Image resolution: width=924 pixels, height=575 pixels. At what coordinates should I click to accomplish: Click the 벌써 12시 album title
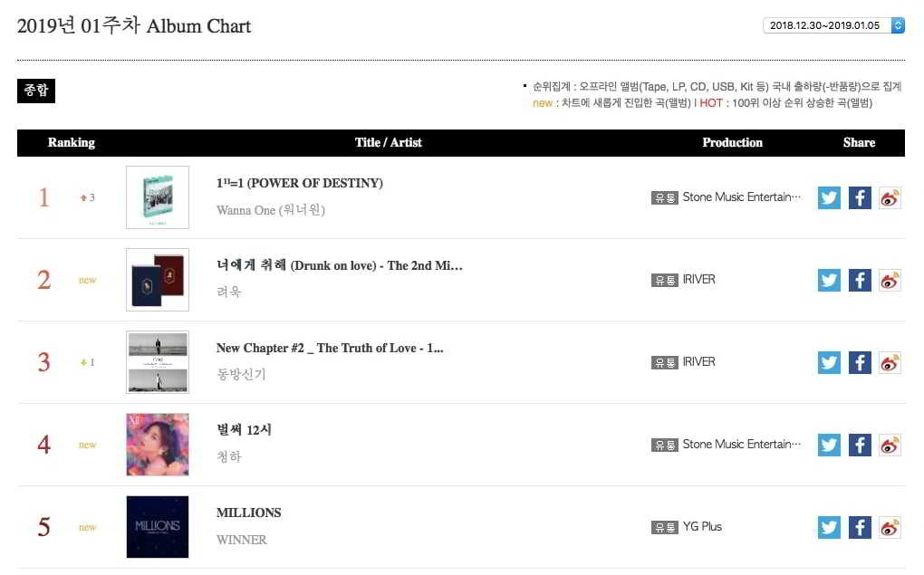pos(244,429)
